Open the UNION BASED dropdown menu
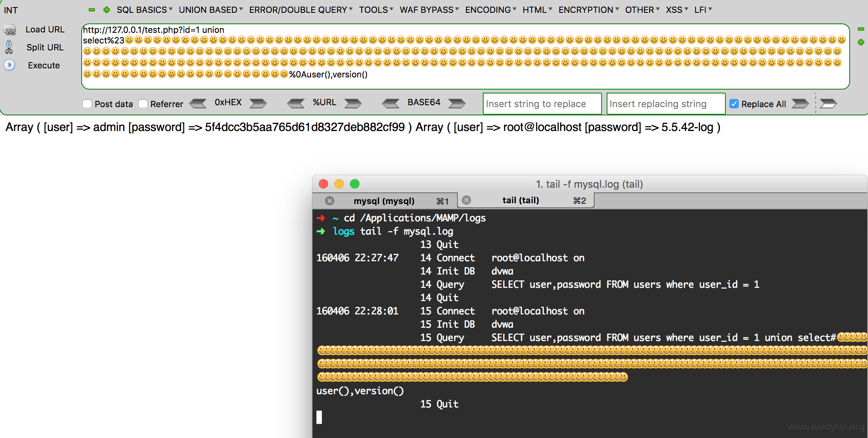Viewport: 868px width, 438px height. (x=211, y=10)
